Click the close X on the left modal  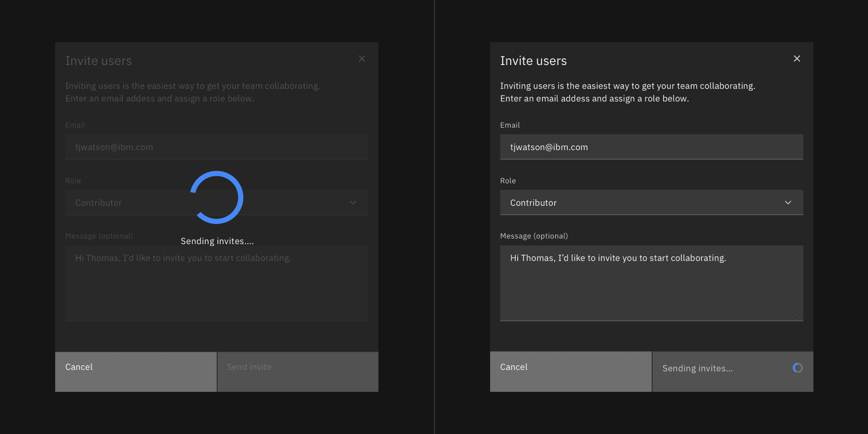click(x=362, y=58)
